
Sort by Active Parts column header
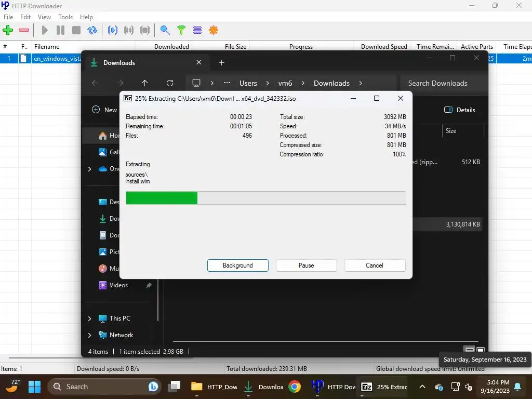[476, 46]
